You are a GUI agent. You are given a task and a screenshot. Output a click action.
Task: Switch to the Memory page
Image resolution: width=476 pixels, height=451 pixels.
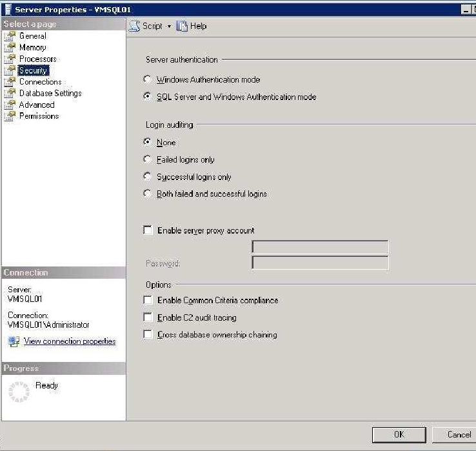[x=33, y=47]
